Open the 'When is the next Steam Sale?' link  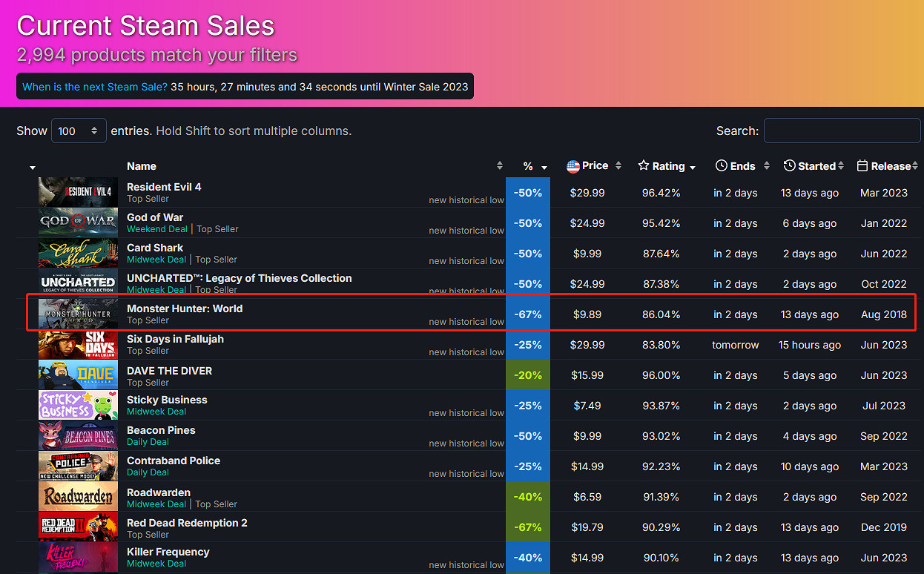pyautogui.click(x=94, y=87)
